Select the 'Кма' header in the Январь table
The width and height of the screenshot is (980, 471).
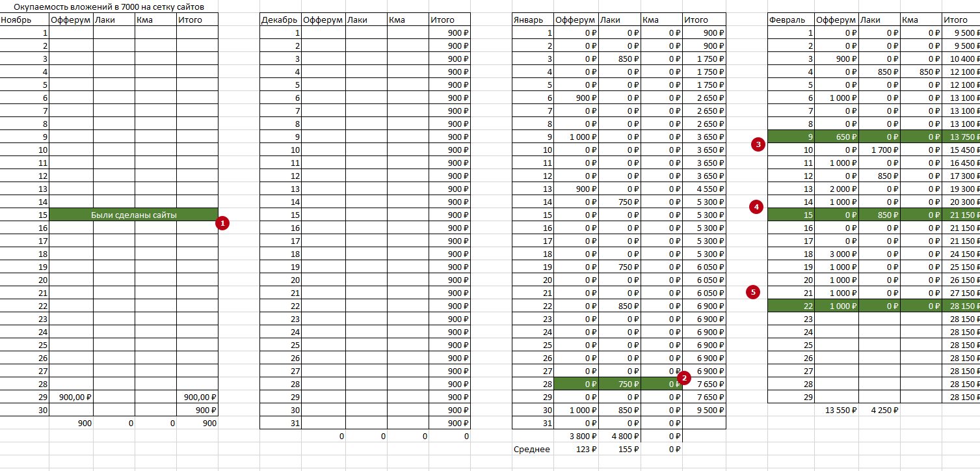(661, 20)
